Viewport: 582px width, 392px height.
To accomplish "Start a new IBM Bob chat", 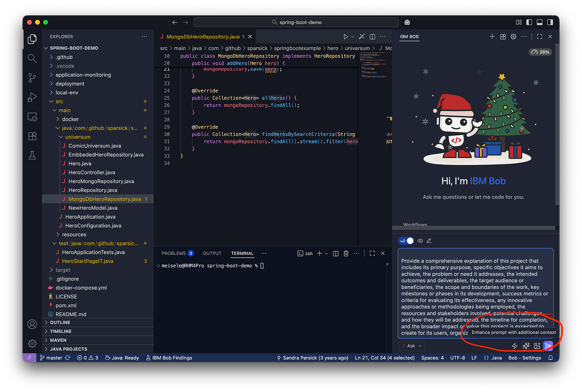I will 492,36.
